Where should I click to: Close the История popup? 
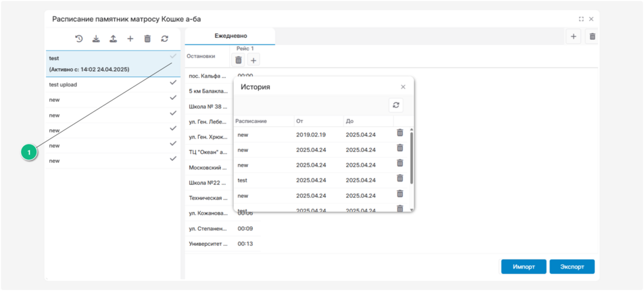[403, 87]
